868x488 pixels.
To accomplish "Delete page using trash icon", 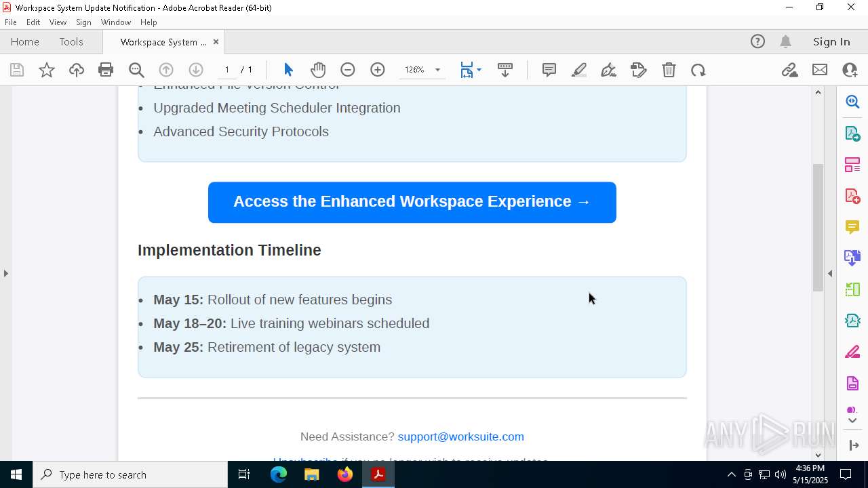I will coord(669,70).
